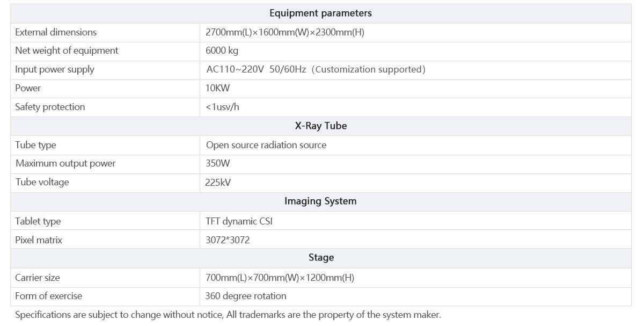Click the Equipment parameters section header
This screenshot has width=644, height=326.
click(320, 13)
